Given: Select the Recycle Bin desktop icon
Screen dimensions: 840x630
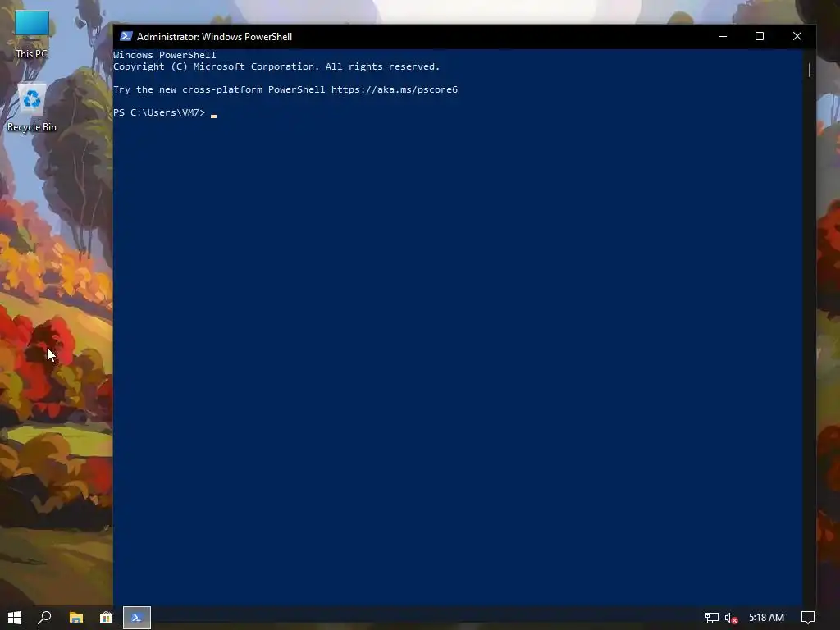Looking at the screenshot, I should 32,108.
